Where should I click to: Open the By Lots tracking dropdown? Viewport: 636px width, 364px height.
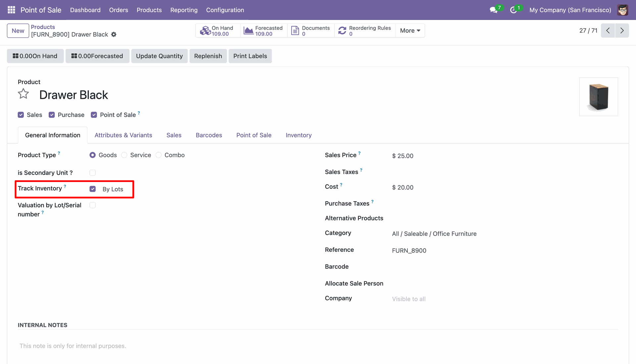113,189
